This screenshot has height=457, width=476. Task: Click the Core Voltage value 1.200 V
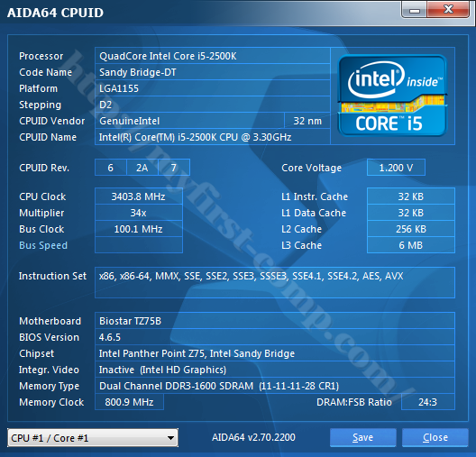(x=396, y=168)
